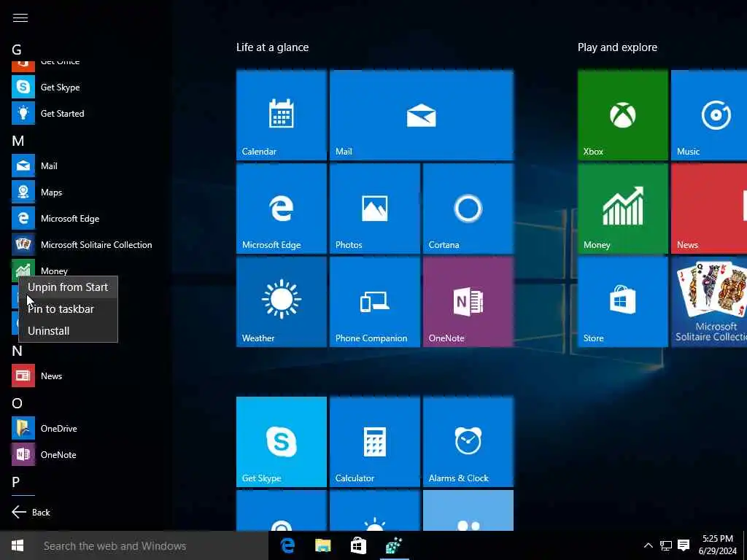This screenshot has width=747, height=560.
Task: Open Microsoft Solitaire Collection list entry
Action: point(82,245)
